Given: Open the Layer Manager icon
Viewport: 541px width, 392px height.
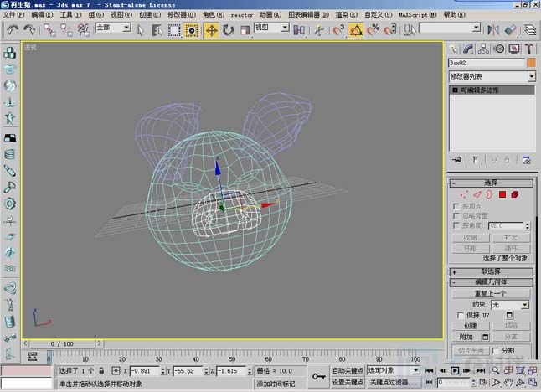Looking at the screenshot, I should (530, 30).
